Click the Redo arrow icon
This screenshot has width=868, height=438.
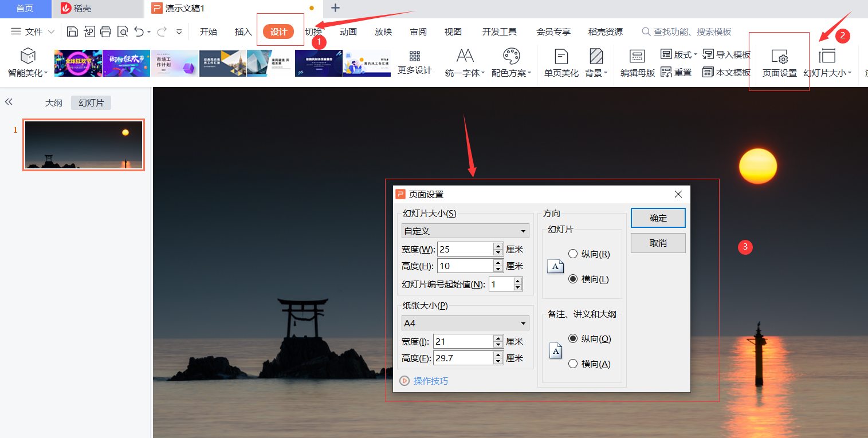(x=162, y=31)
